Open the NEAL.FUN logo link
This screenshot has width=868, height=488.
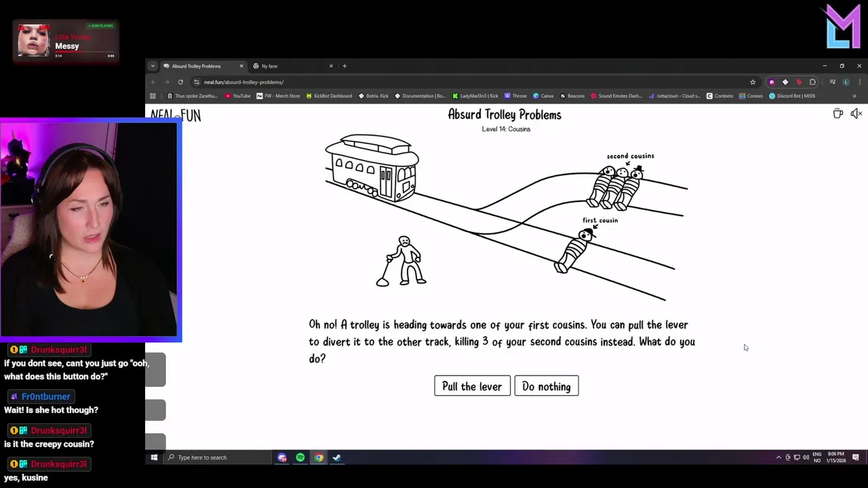[176, 115]
